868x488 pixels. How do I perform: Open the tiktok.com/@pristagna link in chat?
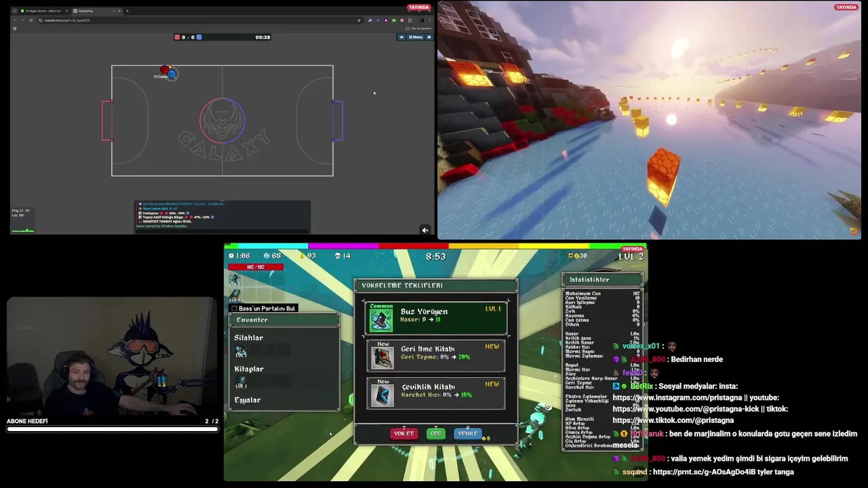tap(673, 421)
